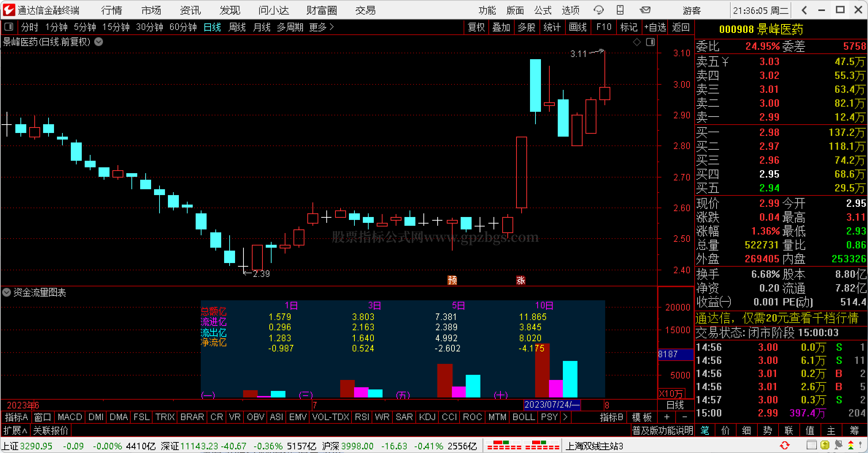Open the 选项 menu

coord(571,10)
